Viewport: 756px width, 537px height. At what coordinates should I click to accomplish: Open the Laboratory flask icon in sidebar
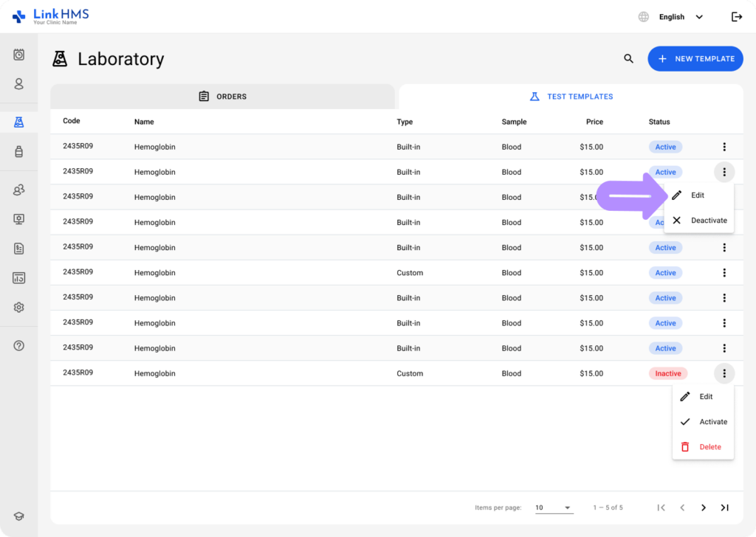(x=18, y=122)
